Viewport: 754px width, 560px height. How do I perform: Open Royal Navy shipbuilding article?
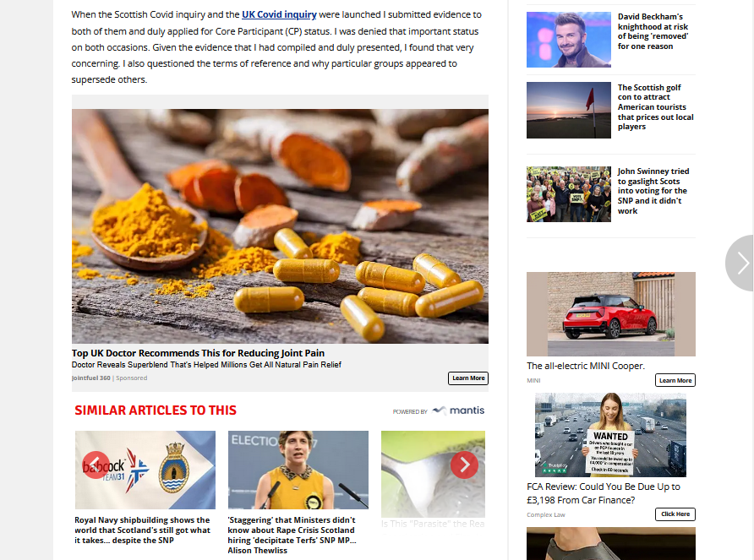tap(143, 530)
